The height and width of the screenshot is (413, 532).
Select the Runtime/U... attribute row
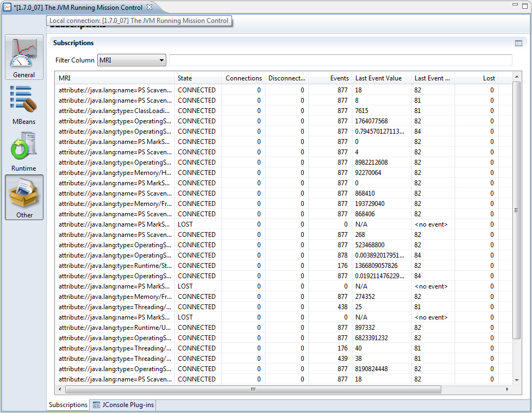(283, 328)
